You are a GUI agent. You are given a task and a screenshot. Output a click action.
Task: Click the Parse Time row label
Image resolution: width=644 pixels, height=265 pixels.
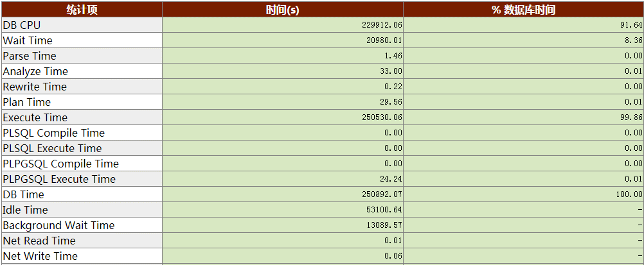pos(30,56)
